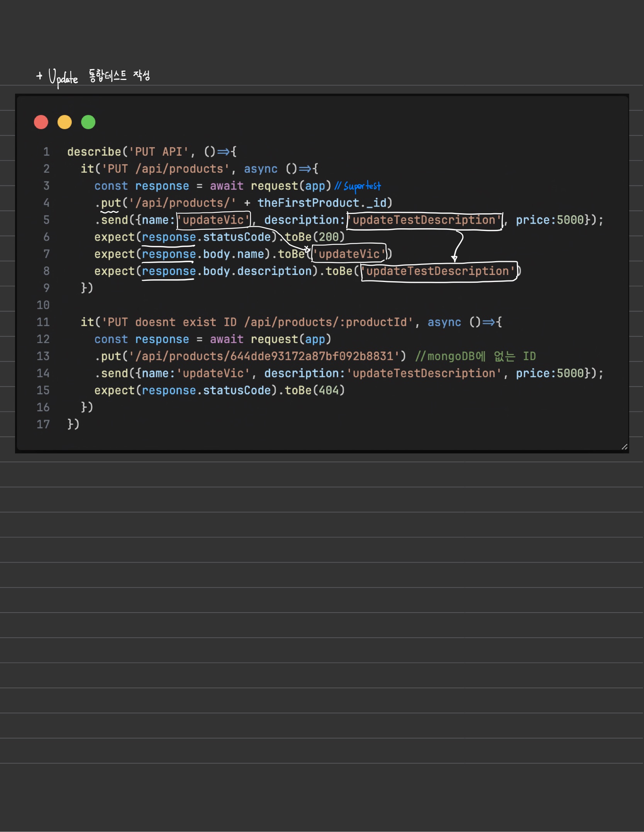Click 'toBe(200)' on line 6
Viewport: 644px width, 832px height.
point(315,237)
